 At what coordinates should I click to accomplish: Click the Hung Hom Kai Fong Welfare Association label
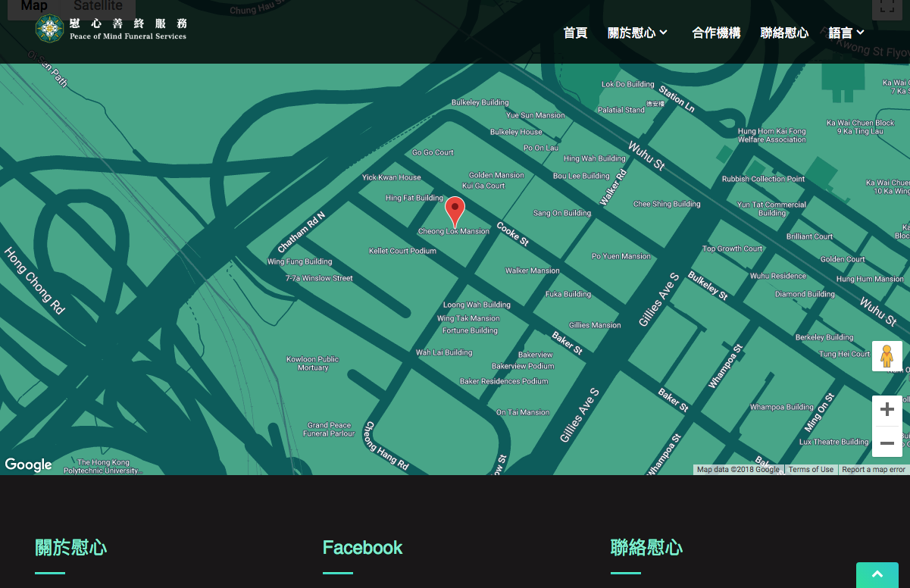(772, 136)
